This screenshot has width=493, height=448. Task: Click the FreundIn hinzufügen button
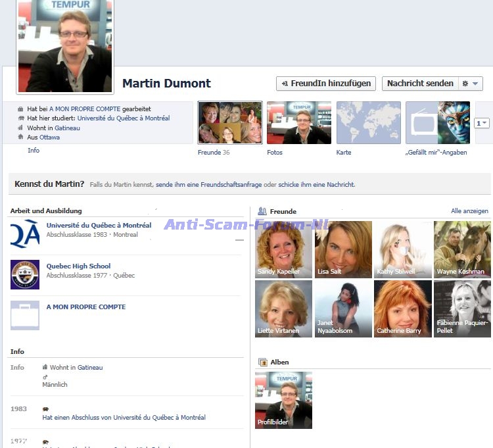tap(326, 84)
